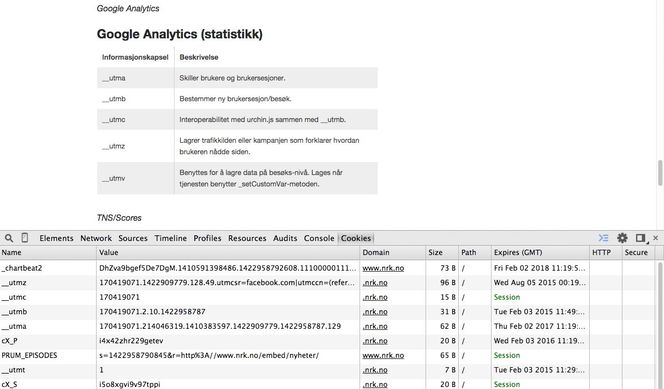The height and width of the screenshot is (389, 664).
Task: Select the Timeline tab
Action: point(170,238)
